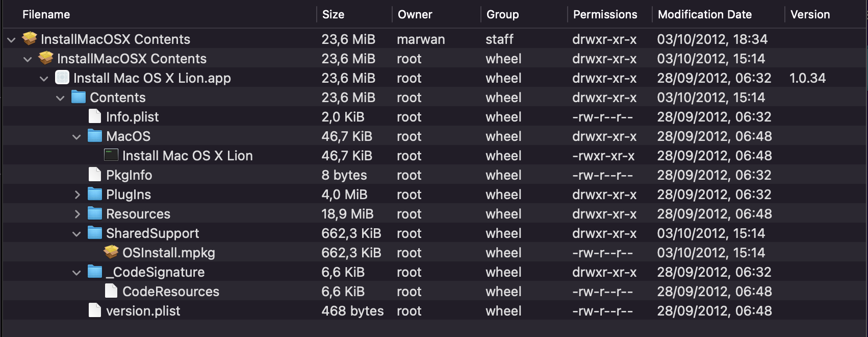
Task: Click the _CodeSignature folder icon
Action: 95,272
